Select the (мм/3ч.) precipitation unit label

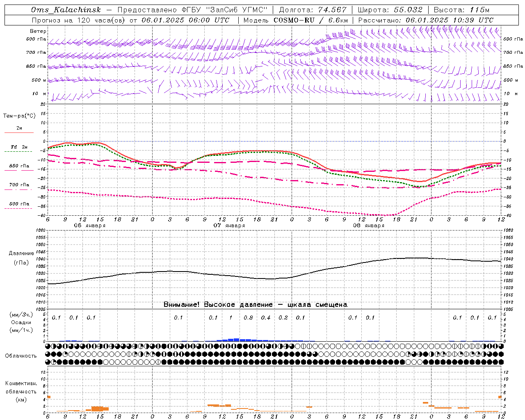21,315
